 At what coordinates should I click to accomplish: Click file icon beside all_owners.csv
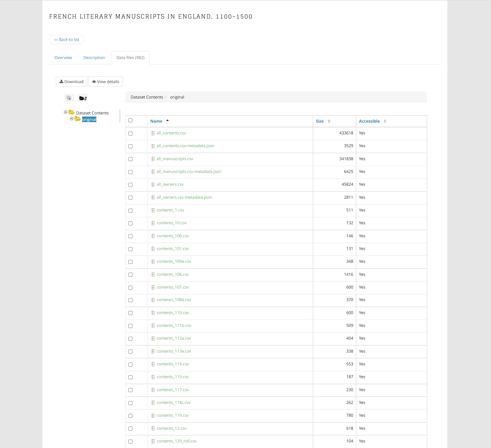[153, 184]
